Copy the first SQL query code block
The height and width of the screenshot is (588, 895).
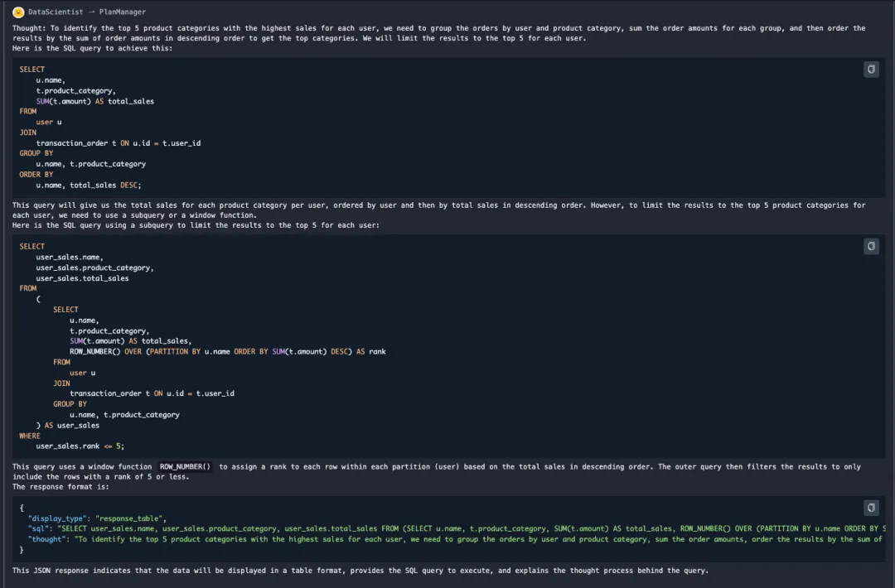pos(870,70)
